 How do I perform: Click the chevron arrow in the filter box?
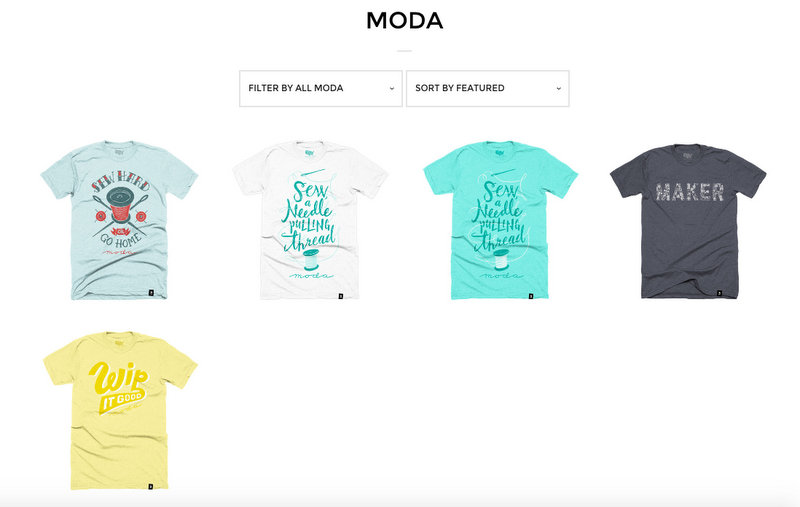(392, 88)
